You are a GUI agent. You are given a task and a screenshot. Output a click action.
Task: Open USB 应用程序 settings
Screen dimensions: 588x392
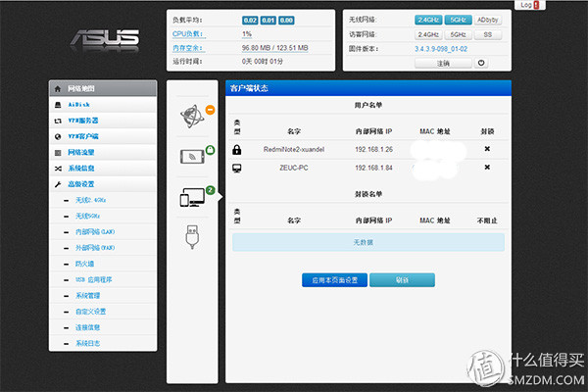tap(93, 280)
